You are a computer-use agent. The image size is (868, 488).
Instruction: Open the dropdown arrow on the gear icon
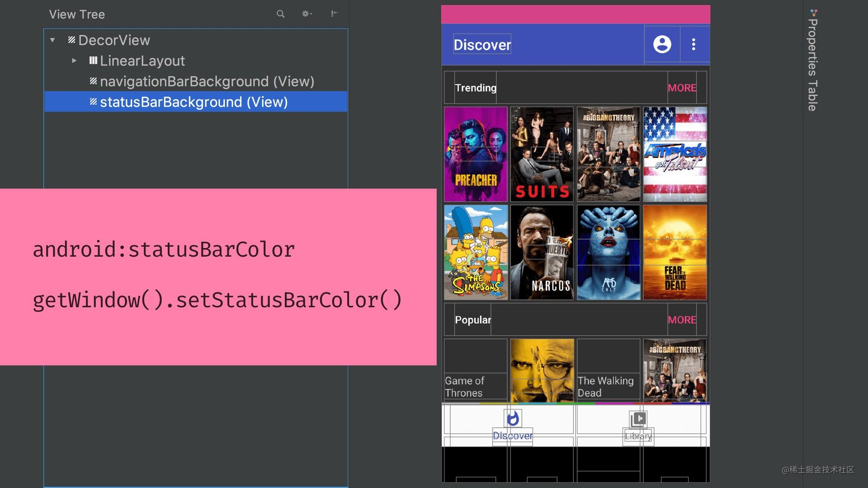(312, 14)
